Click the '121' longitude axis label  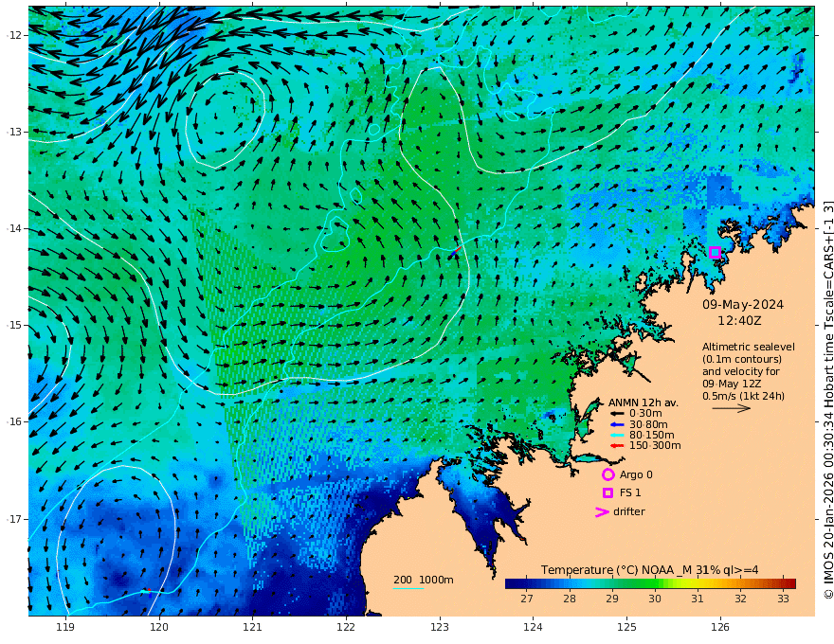(253, 628)
